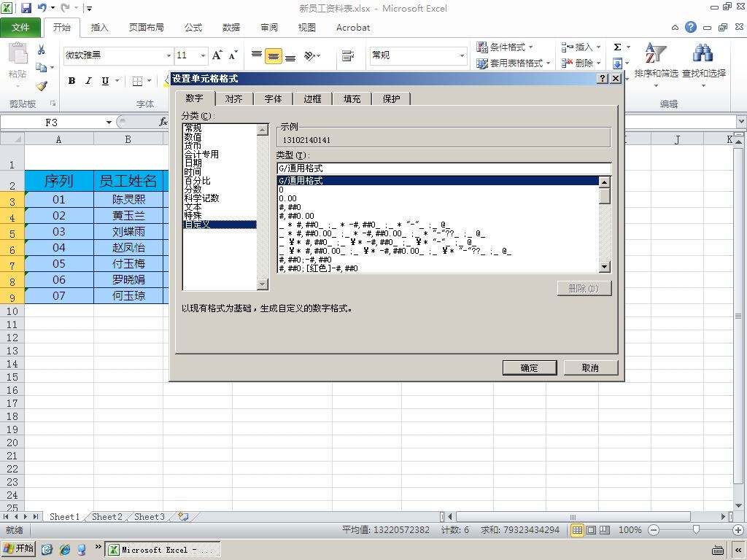Open the 字体 tab in format dialog
Viewport: 747px width, 560px height.
pyautogui.click(x=273, y=98)
